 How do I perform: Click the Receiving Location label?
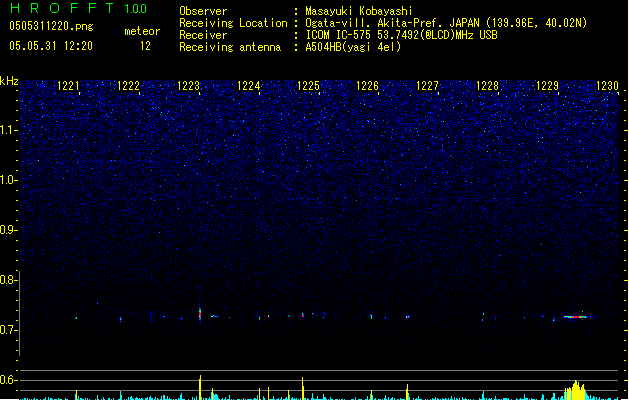click(x=233, y=23)
